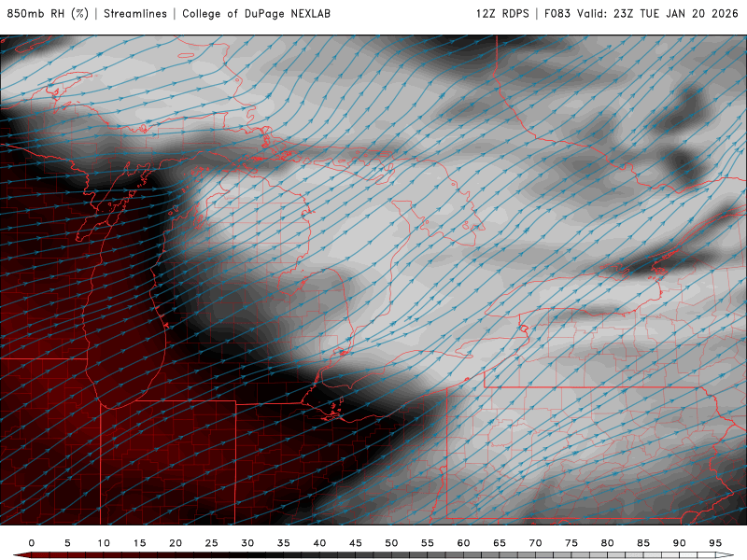Click the '850mb RH (%)' title text
The image size is (747, 560).
coord(49,14)
